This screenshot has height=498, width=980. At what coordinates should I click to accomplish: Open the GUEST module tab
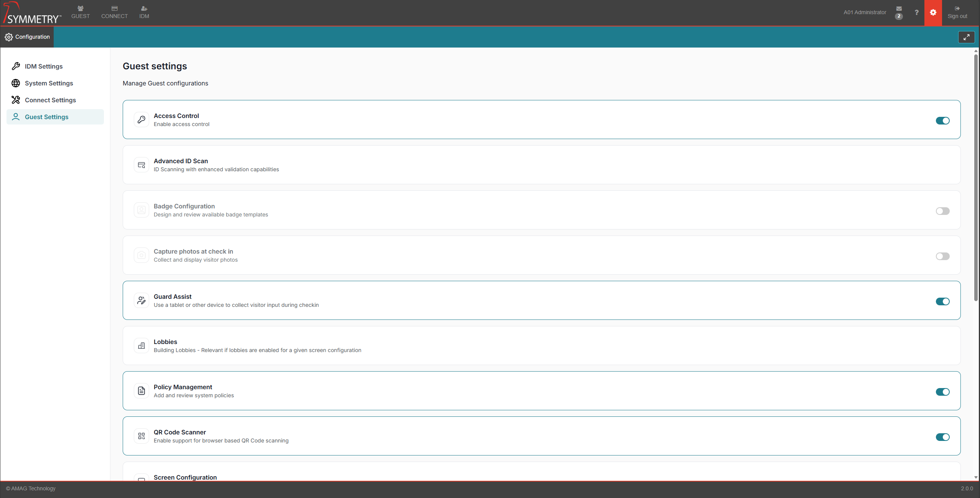80,13
